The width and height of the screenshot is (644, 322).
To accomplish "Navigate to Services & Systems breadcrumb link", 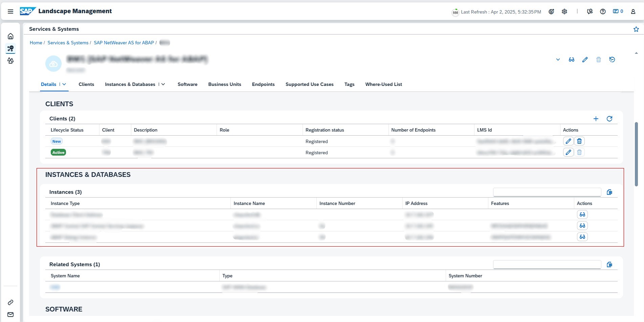I will (68, 43).
